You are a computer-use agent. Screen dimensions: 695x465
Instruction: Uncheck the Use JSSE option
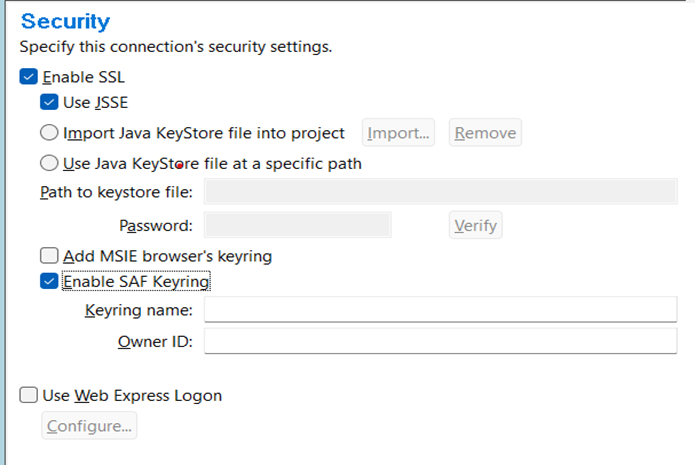(x=49, y=102)
